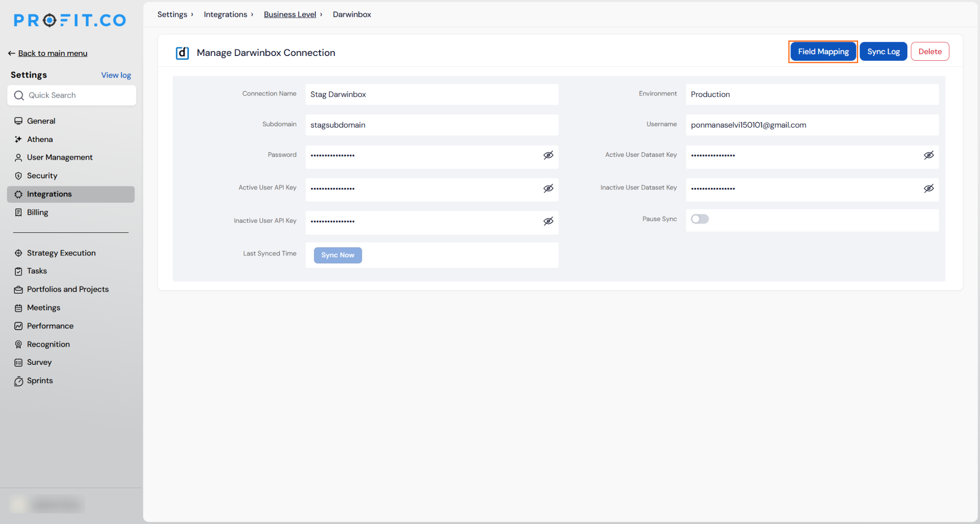The width and height of the screenshot is (980, 524).
Task: Click the Recognition badge icon
Action: coord(18,344)
